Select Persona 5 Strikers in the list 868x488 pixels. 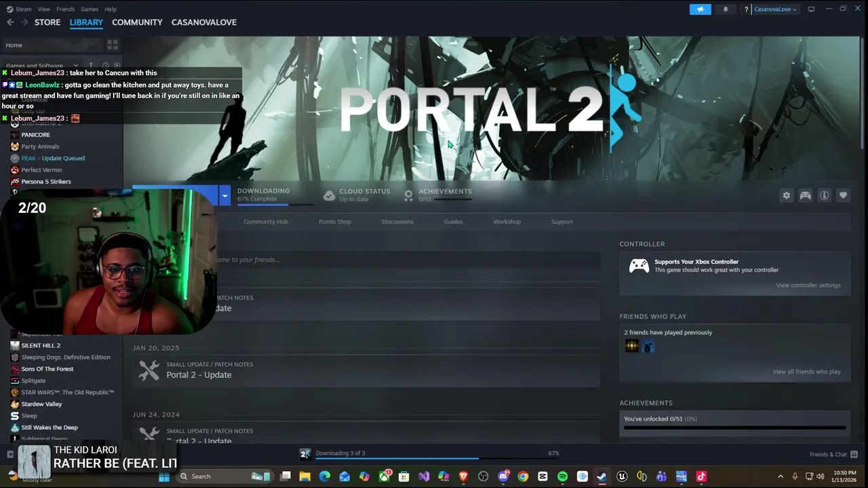tap(46, 182)
